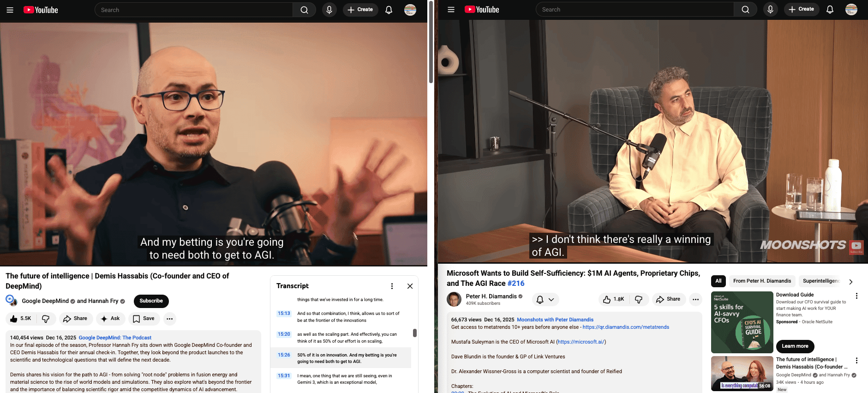The image size is (868, 393).
Task: Open Moonshots with Peter Diamandis link
Action: click(555, 320)
